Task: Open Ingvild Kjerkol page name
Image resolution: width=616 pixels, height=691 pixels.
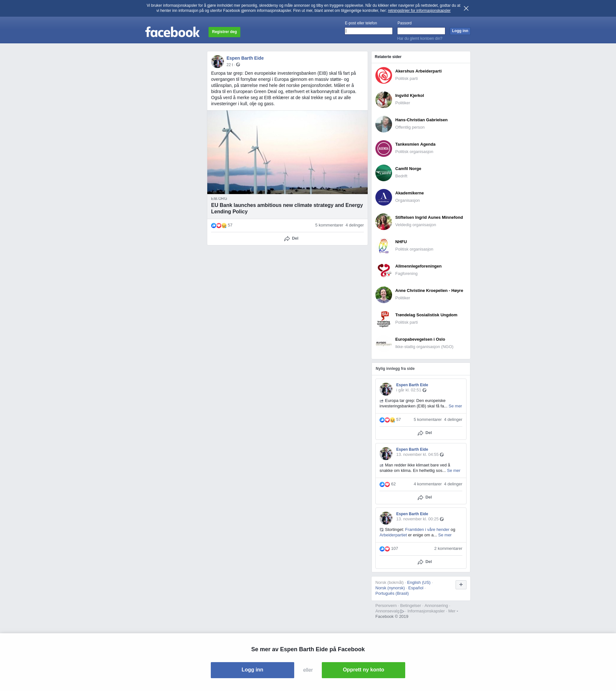Action: (409, 96)
